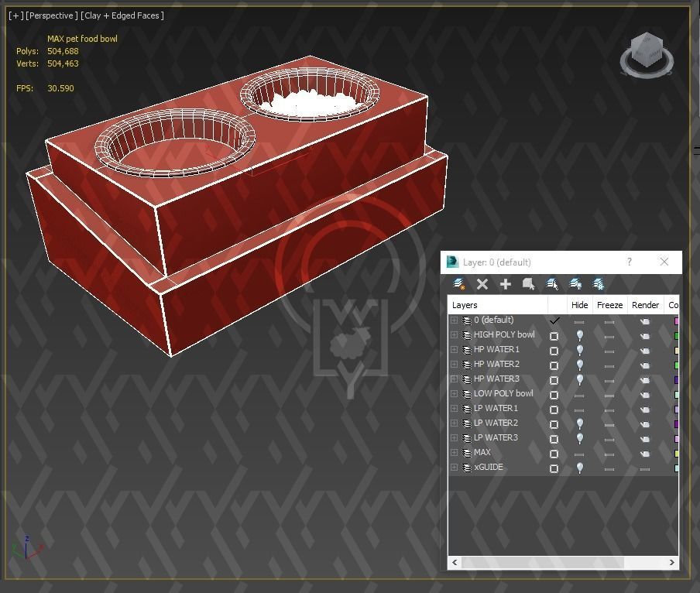Viewport: 700px width, 593px height.
Task: Click the Render column header
Action: click(x=646, y=305)
